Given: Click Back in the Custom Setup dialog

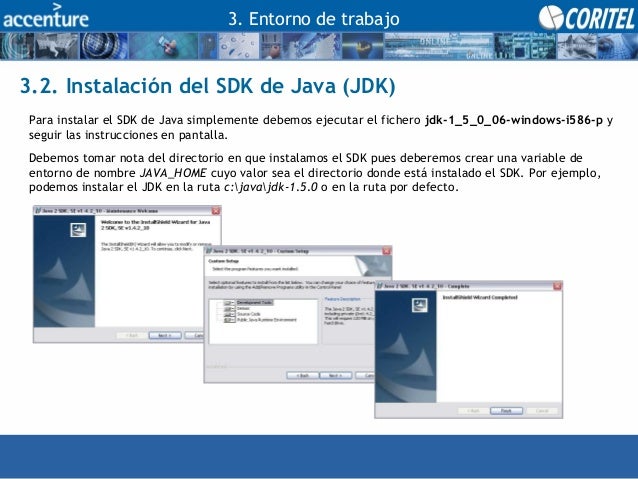Looking at the screenshot, I should 303,375.
